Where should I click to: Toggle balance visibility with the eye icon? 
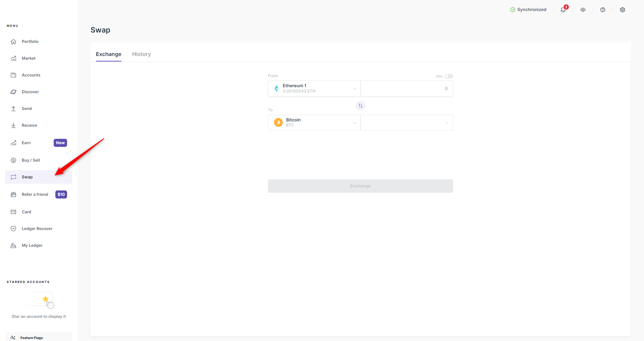[583, 10]
